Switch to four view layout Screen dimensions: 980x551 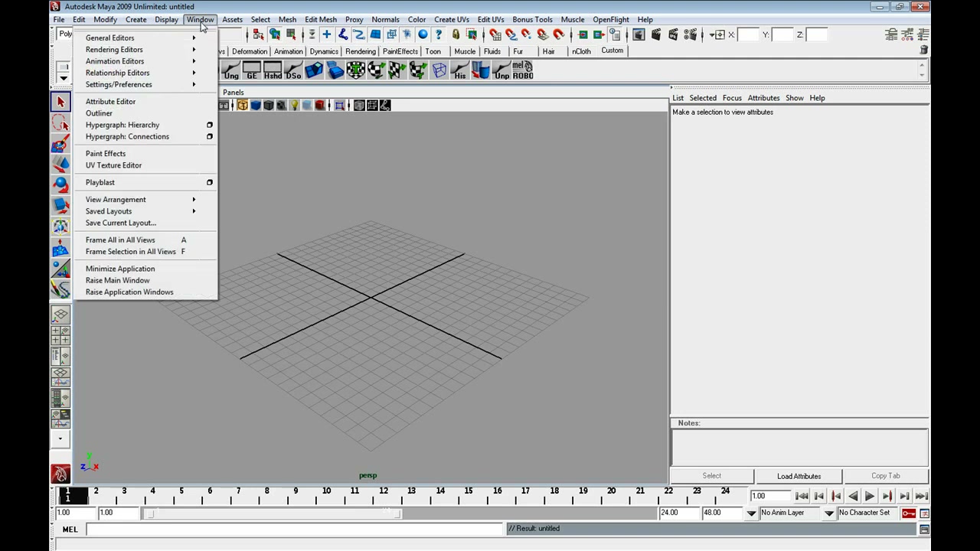point(60,335)
